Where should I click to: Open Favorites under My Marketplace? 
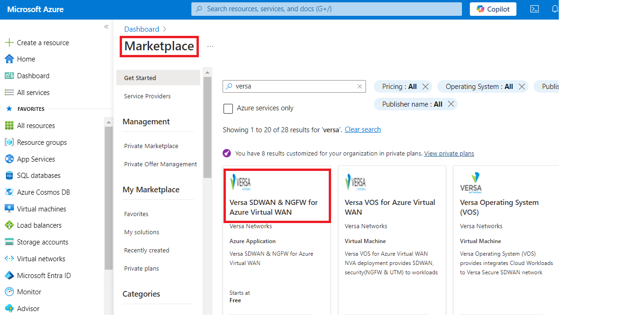[136, 214]
